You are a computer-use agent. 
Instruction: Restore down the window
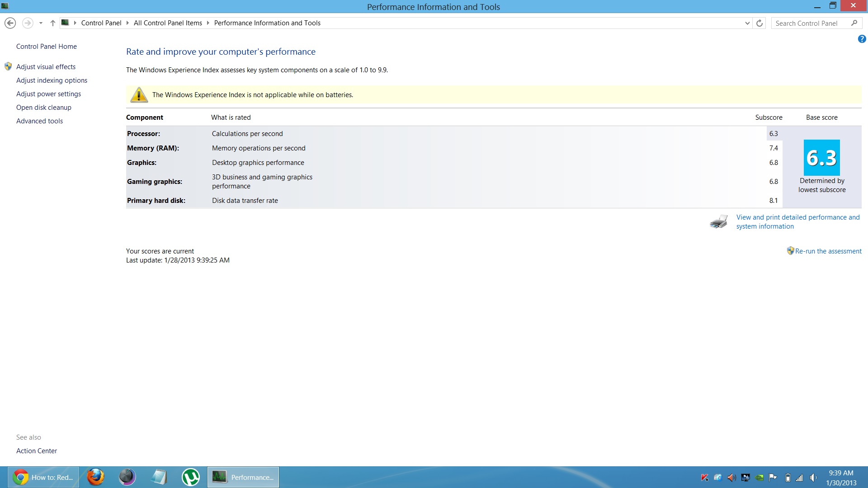[833, 6]
